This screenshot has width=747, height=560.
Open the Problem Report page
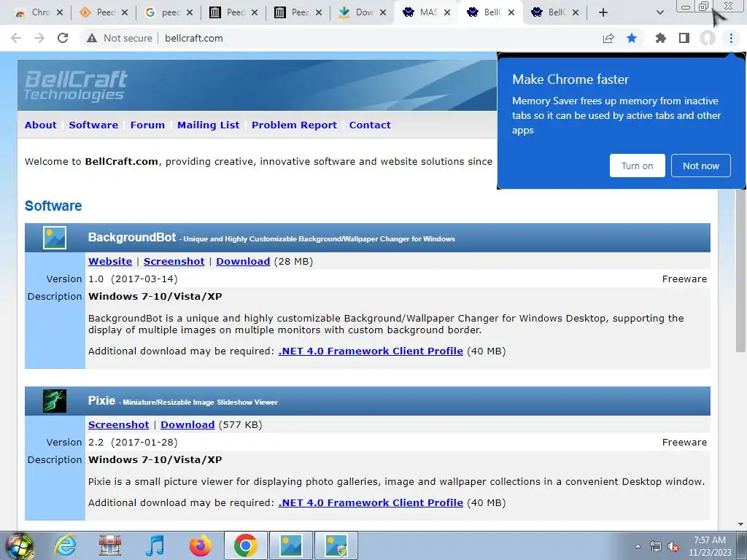(x=295, y=125)
